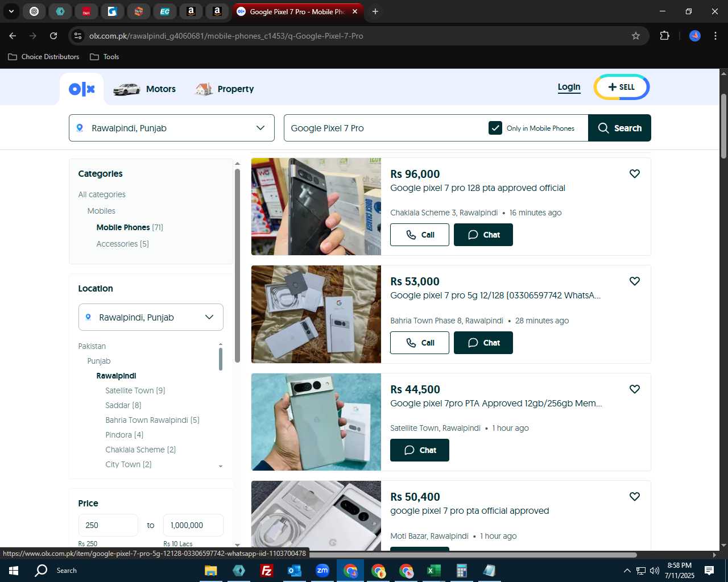
Task: Open listing google pixel 7 pro pta official approved
Action: (x=470, y=511)
